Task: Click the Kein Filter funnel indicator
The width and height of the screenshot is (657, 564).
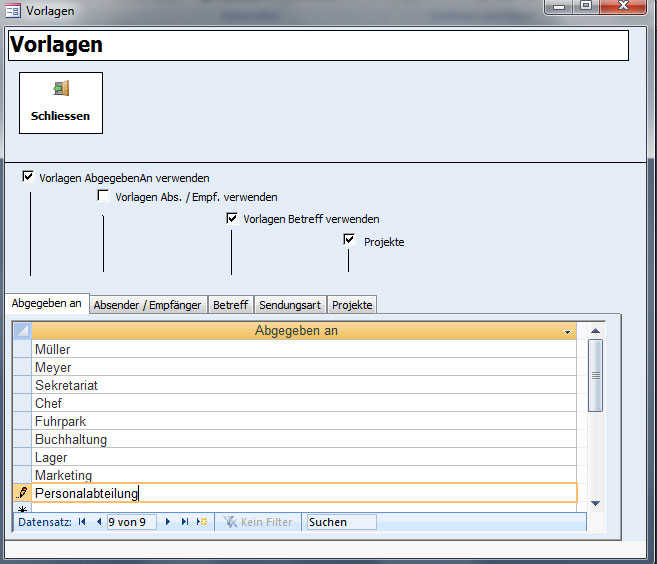Action: click(x=258, y=522)
